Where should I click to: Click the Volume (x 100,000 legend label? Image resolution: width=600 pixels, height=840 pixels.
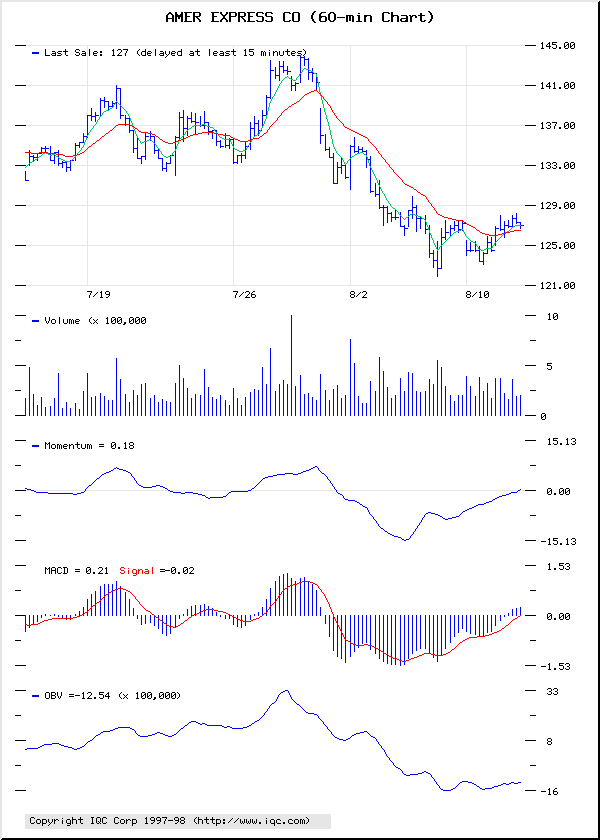pos(95,321)
